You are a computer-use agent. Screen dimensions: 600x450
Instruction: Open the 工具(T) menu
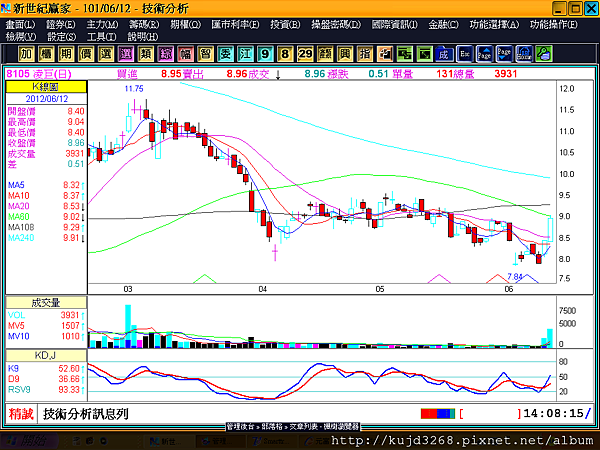[101, 37]
